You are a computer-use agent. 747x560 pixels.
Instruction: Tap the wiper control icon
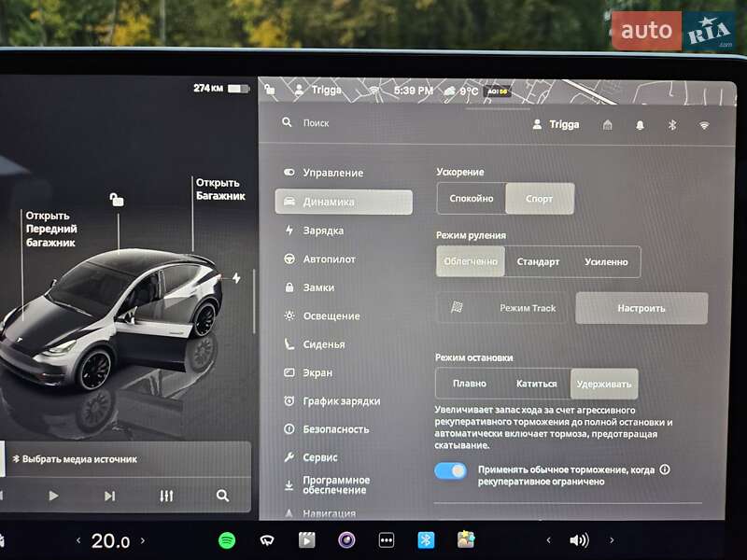pyautogui.click(x=267, y=539)
